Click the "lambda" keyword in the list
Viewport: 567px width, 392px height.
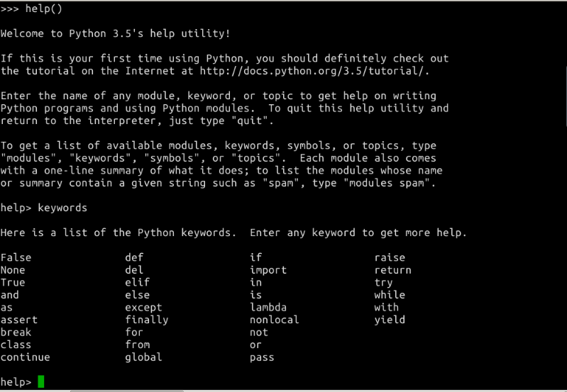click(268, 308)
